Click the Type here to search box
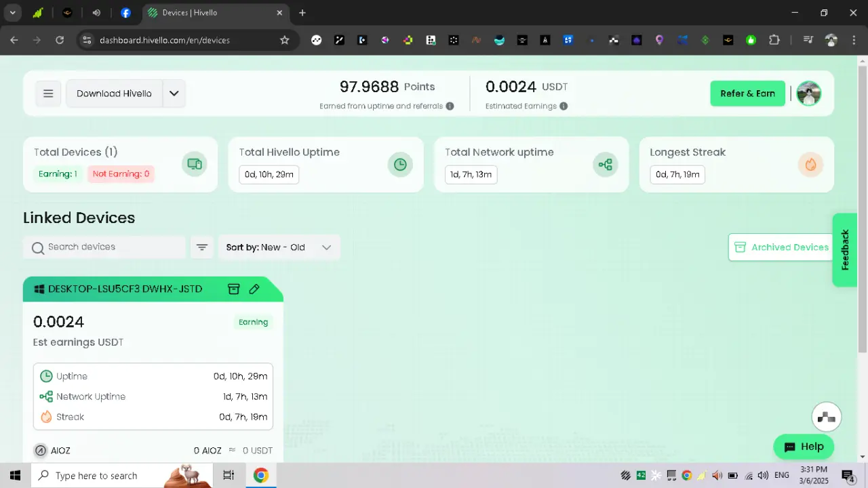This screenshot has height=488, width=868. tap(122, 475)
